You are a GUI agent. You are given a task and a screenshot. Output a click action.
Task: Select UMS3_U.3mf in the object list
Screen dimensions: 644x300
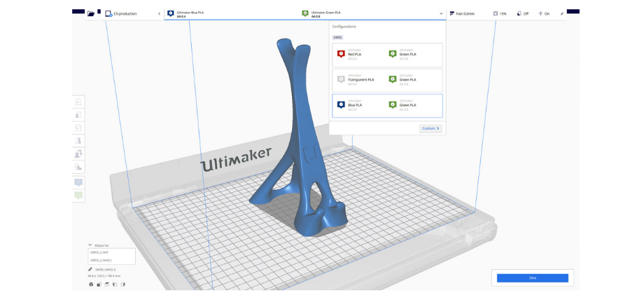click(111, 252)
